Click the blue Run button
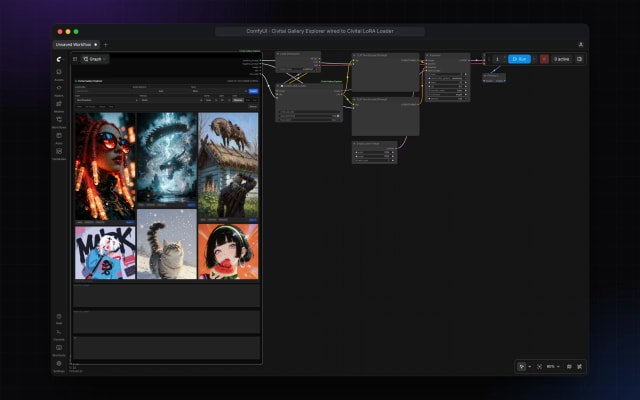 coord(519,59)
